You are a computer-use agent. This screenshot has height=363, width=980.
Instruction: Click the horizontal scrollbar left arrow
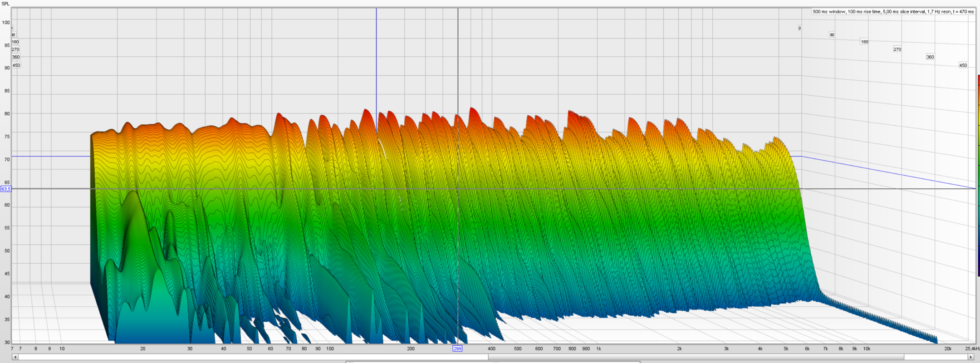coord(15,357)
